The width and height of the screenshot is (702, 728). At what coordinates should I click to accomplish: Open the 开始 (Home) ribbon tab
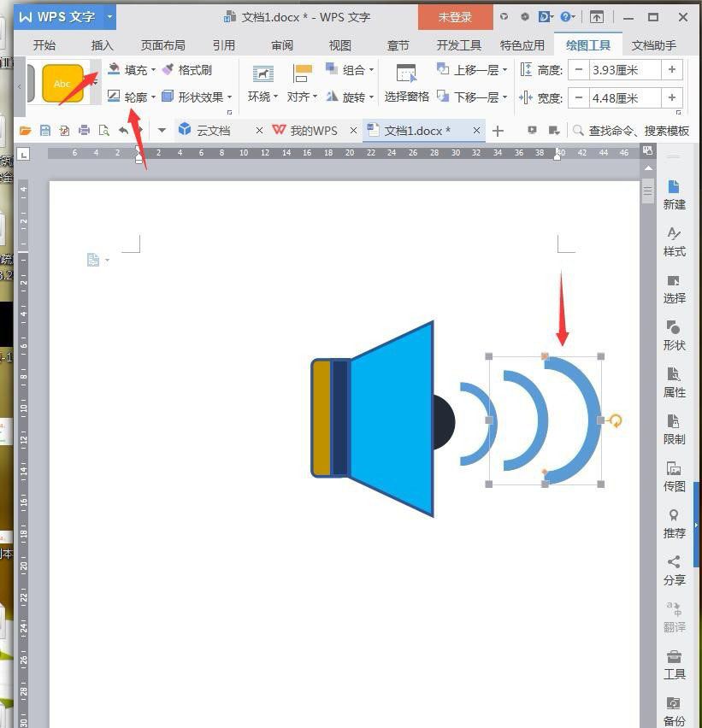click(x=44, y=45)
